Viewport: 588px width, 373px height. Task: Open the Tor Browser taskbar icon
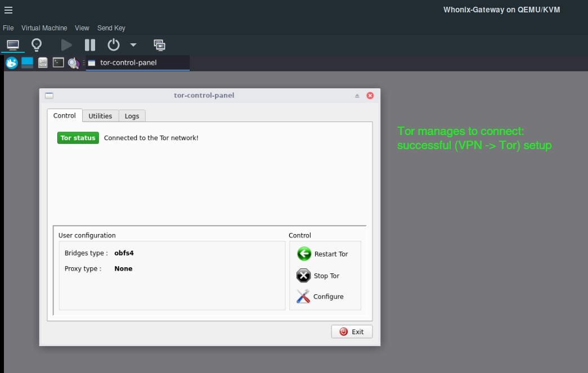(74, 63)
